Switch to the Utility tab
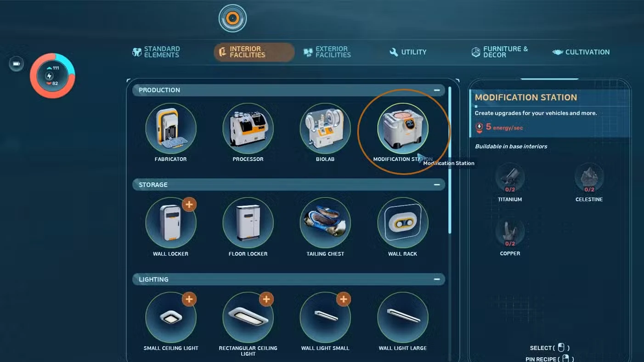Screen dimensions: 644x362 [x=408, y=52]
